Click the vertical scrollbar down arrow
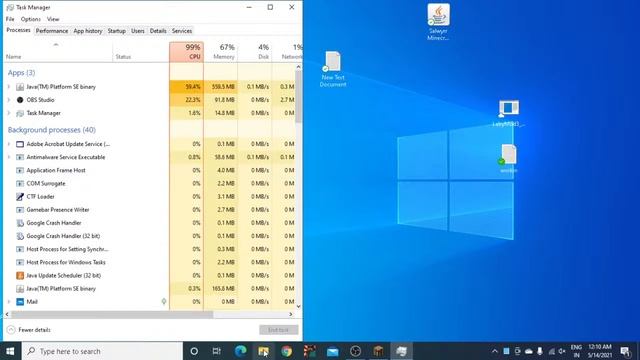 coord(298,306)
